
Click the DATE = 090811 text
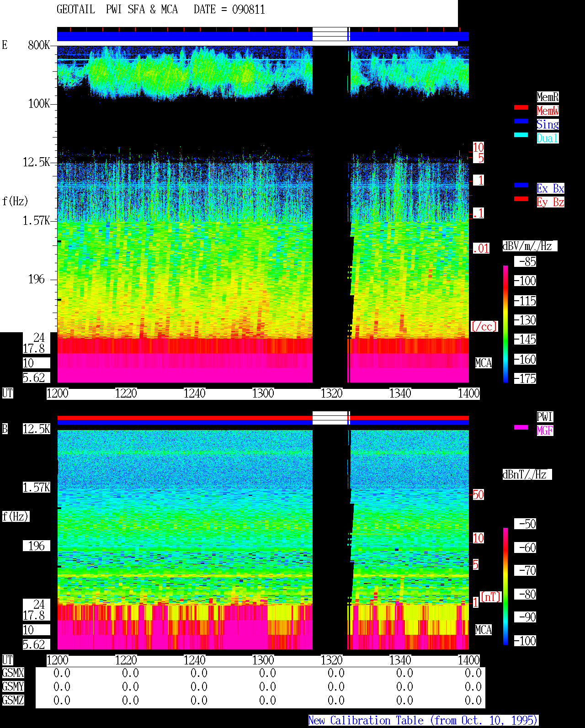click(x=229, y=10)
